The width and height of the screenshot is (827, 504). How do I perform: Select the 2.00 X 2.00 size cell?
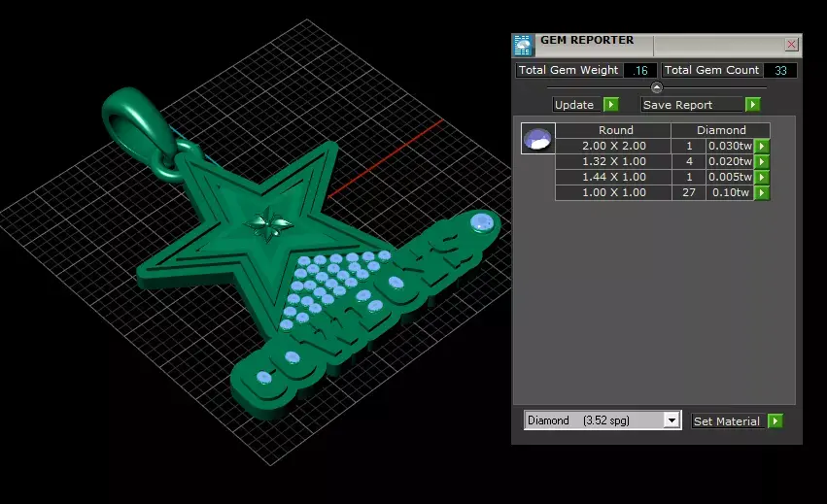pyautogui.click(x=613, y=146)
